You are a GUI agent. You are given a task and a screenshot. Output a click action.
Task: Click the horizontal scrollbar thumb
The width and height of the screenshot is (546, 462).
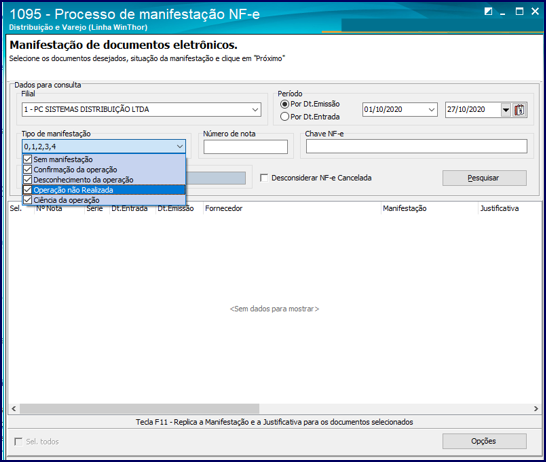tap(139, 408)
